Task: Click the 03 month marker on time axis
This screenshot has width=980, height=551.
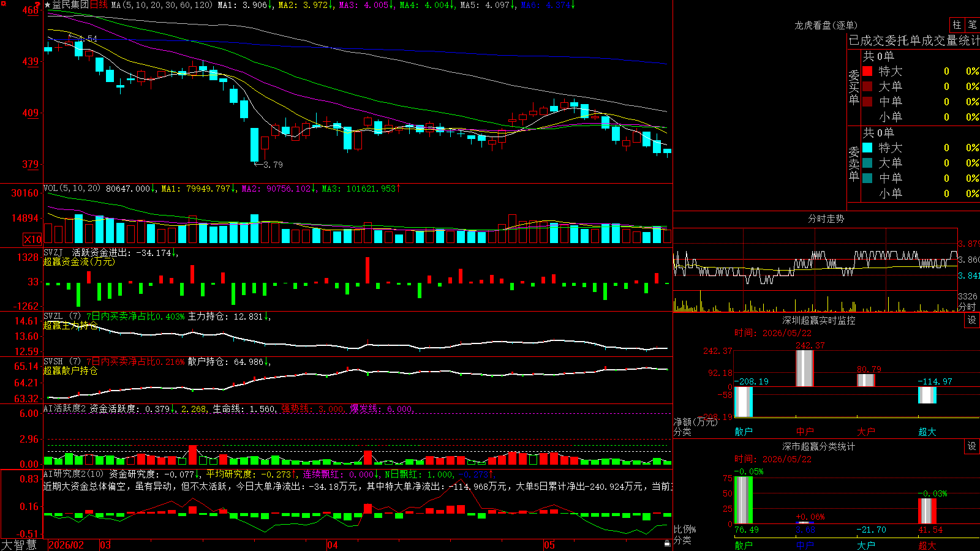Action: click(x=105, y=545)
